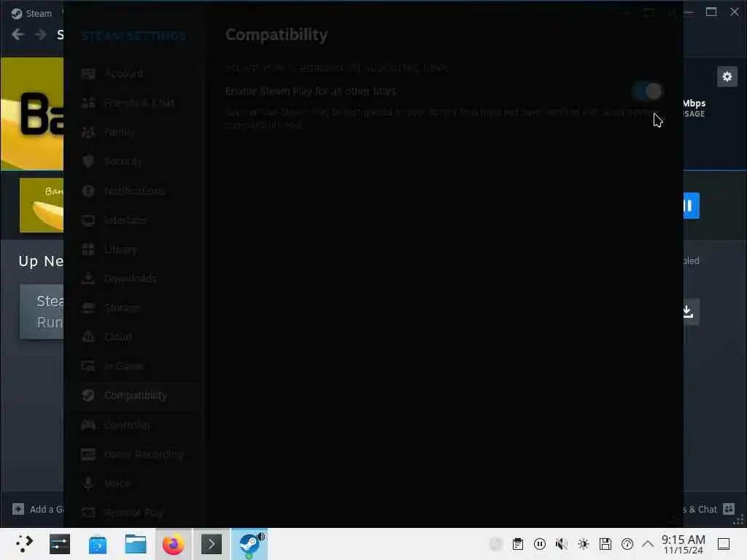Open the Steam menu in main window
The width and height of the screenshot is (747, 560).
(32, 13)
